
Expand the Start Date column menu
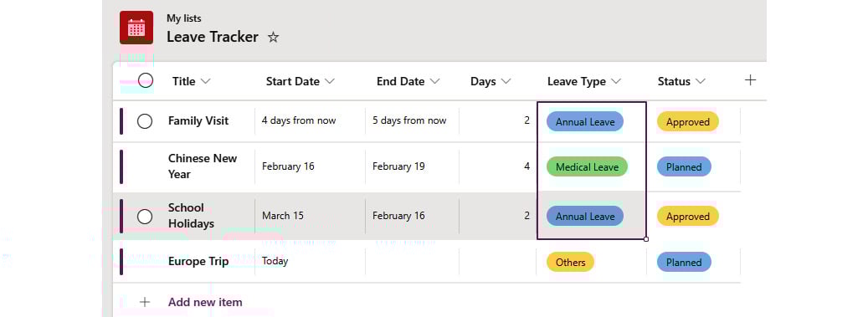tap(330, 81)
